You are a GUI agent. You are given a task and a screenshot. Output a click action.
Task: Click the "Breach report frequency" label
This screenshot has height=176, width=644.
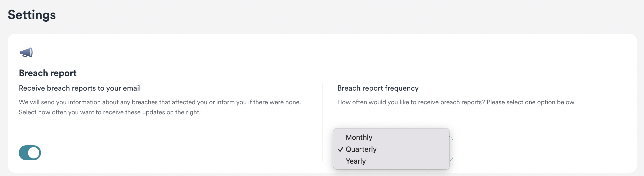(378, 88)
